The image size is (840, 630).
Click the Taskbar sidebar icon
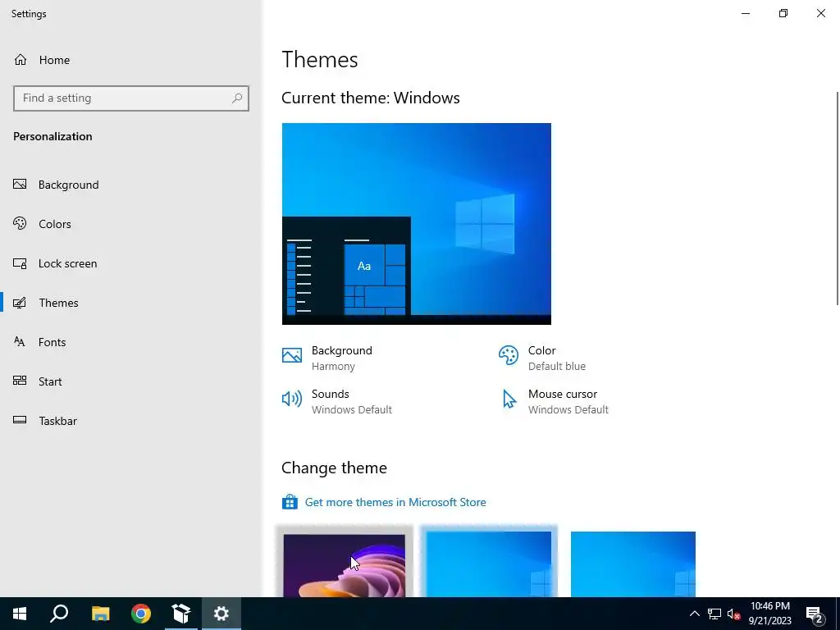click(x=20, y=419)
